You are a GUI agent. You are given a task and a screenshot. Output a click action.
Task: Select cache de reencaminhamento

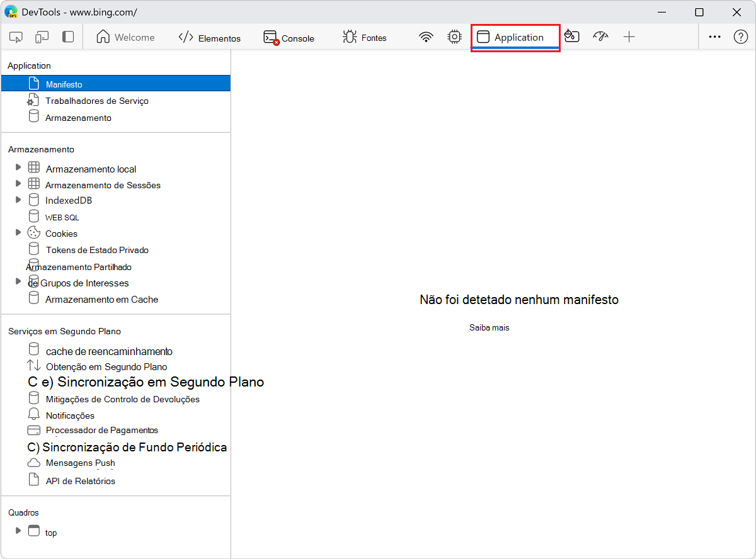(x=109, y=351)
